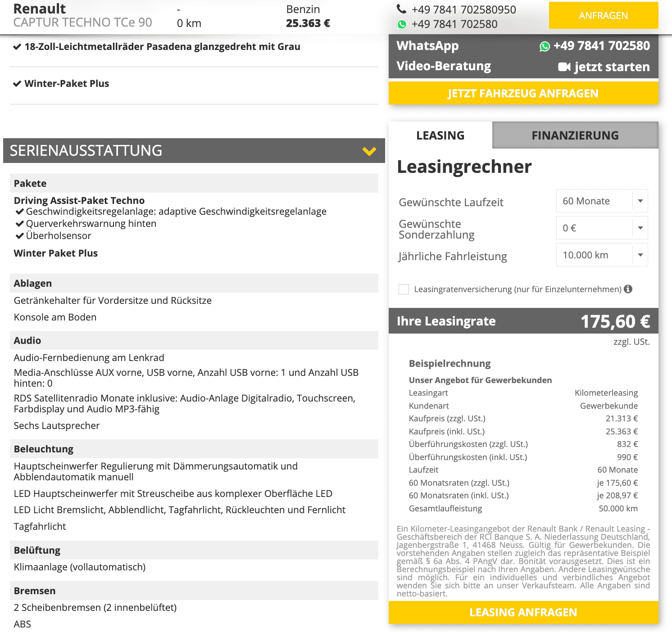Click the Gesamtlaufleistung 50.000 km value

click(618, 508)
